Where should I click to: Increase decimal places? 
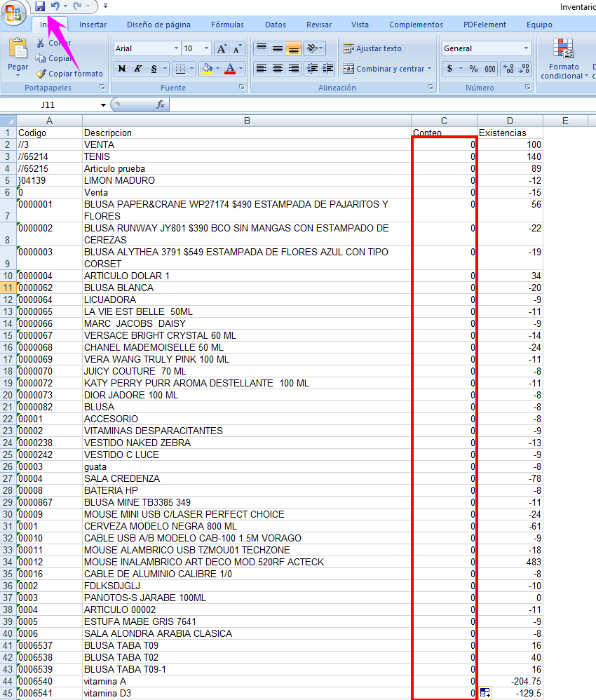pyautogui.click(x=508, y=69)
